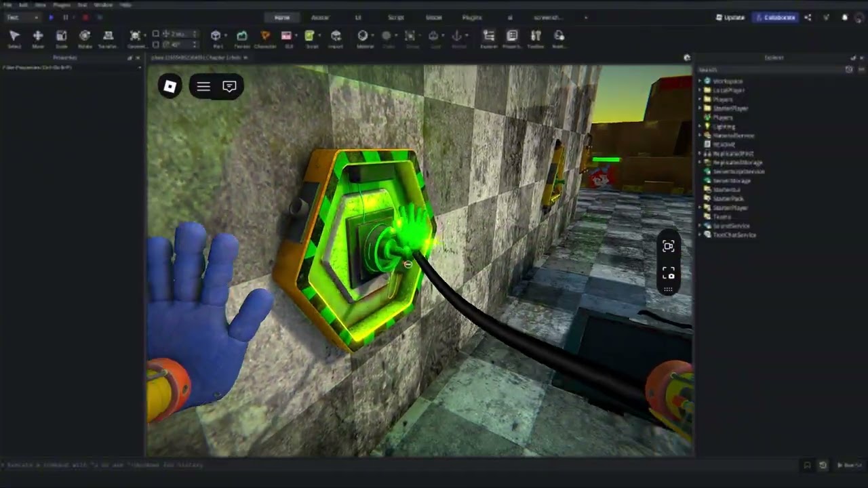Insert a new Script
Image resolution: width=868 pixels, height=488 pixels.
pos(310,39)
